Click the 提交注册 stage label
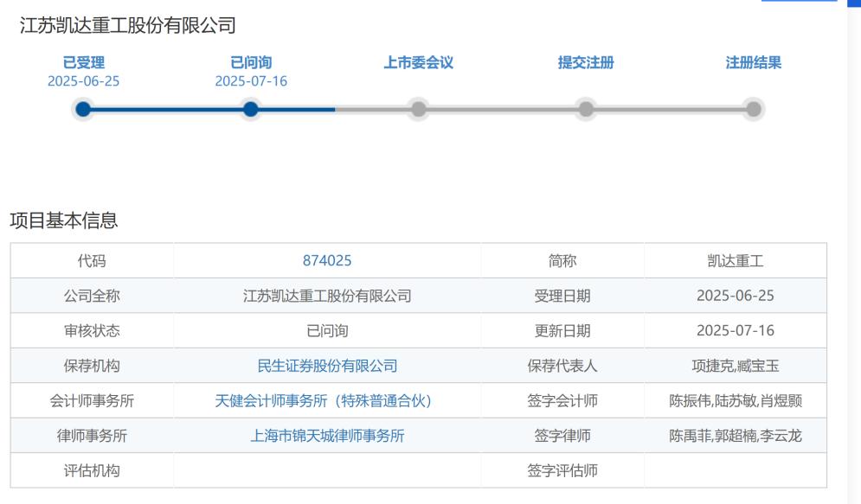The height and width of the screenshot is (504, 861). point(586,62)
